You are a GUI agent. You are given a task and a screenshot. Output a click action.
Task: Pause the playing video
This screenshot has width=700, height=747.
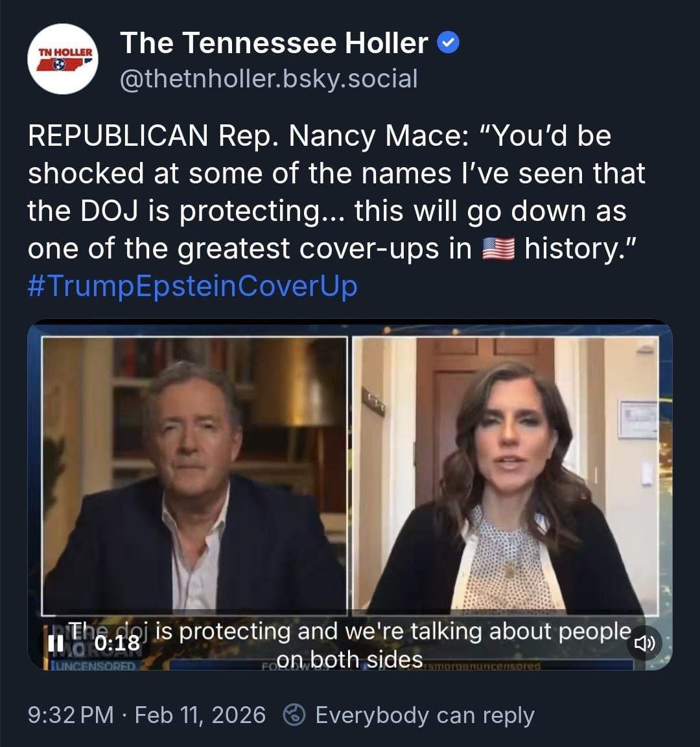point(56,643)
